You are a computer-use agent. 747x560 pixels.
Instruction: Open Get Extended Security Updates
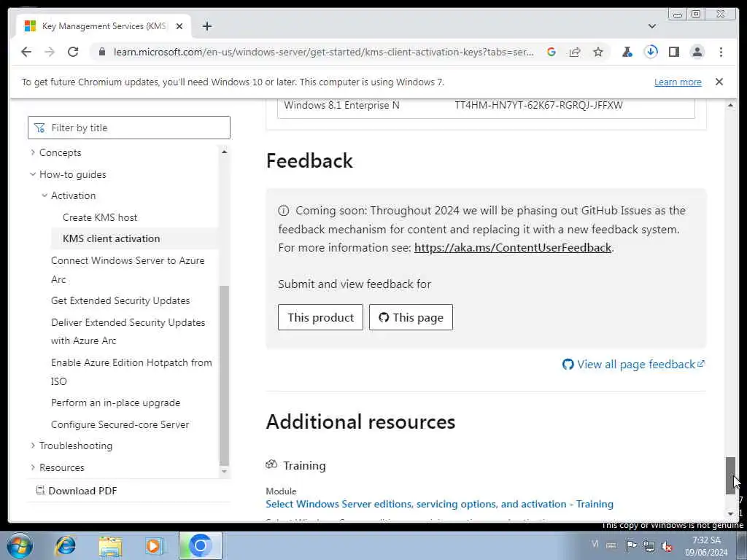(x=120, y=300)
